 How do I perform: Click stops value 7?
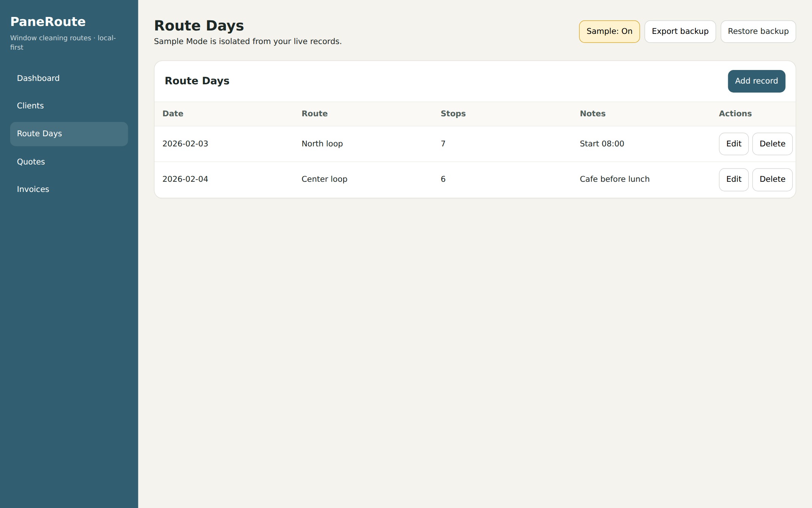443,144
